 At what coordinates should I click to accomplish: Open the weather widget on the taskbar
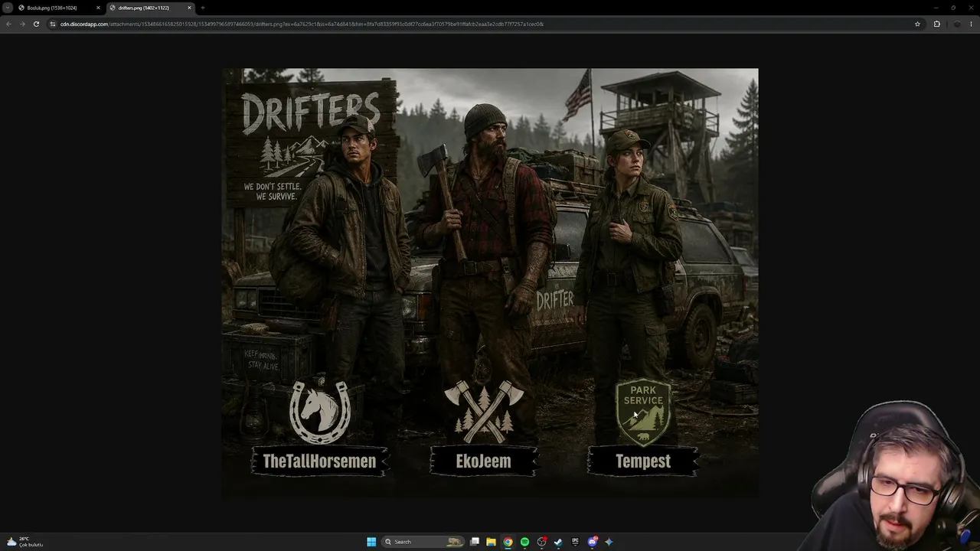coord(24,542)
